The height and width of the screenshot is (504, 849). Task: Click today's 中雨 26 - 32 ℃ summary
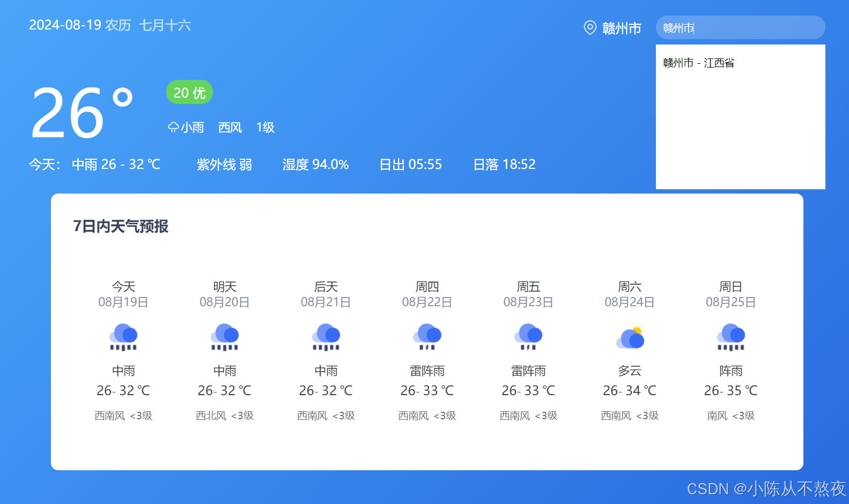coord(116,165)
